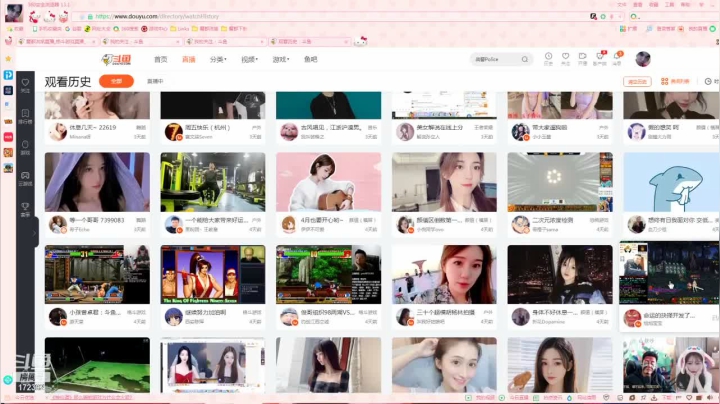Open the history clock icon in header

(548, 58)
